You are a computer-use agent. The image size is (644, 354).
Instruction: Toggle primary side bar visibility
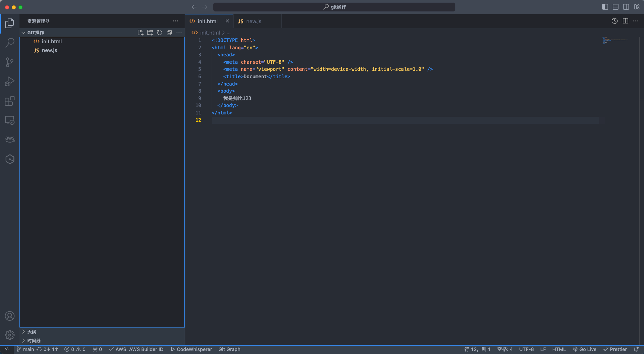(x=605, y=7)
